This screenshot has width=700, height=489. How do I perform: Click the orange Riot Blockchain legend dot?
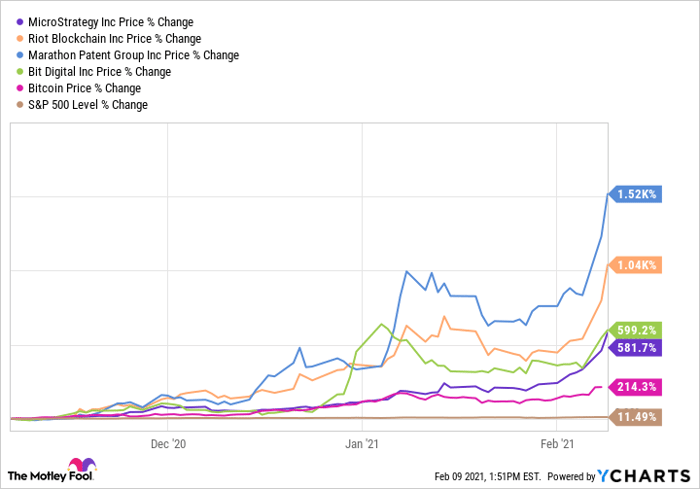pyautogui.click(x=22, y=38)
